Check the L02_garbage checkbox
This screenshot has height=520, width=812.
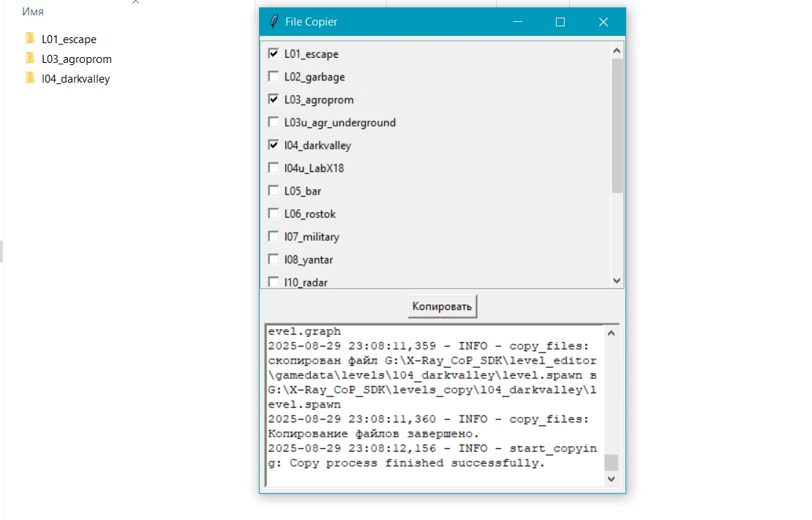point(274,77)
